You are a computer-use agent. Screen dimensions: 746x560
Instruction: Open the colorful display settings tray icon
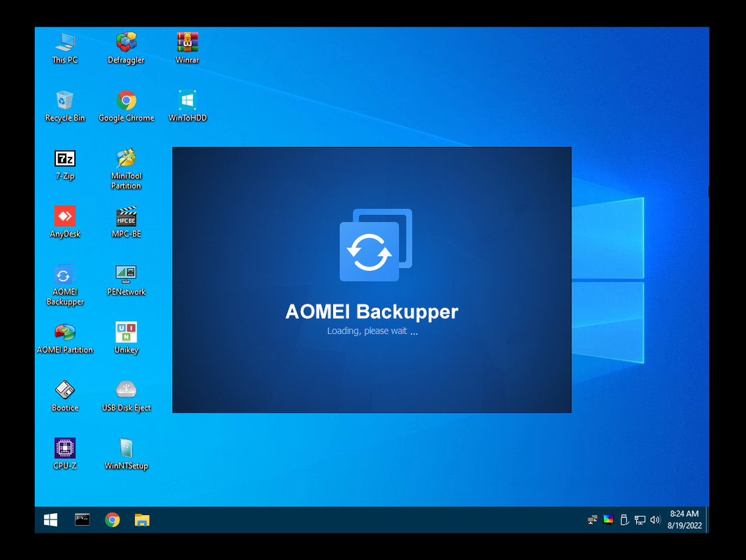click(x=608, y=519)
